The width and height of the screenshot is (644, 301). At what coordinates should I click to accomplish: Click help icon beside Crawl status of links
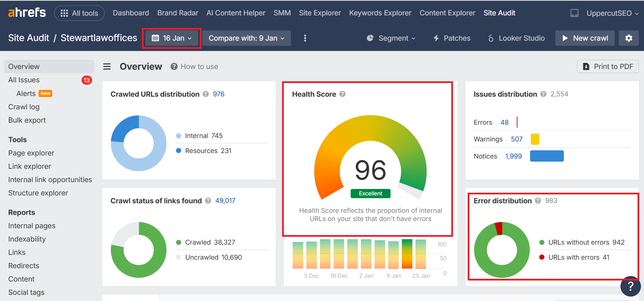(208, 201)
